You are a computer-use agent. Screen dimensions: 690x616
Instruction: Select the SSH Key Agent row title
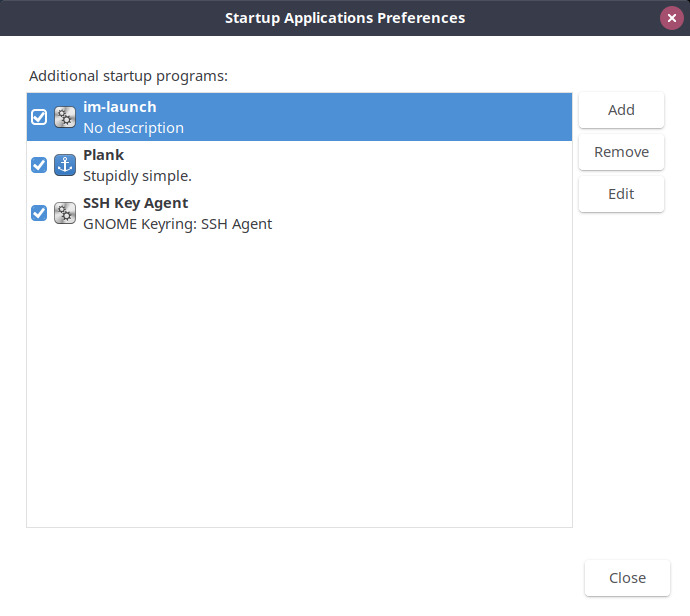[x=136, y=203]
